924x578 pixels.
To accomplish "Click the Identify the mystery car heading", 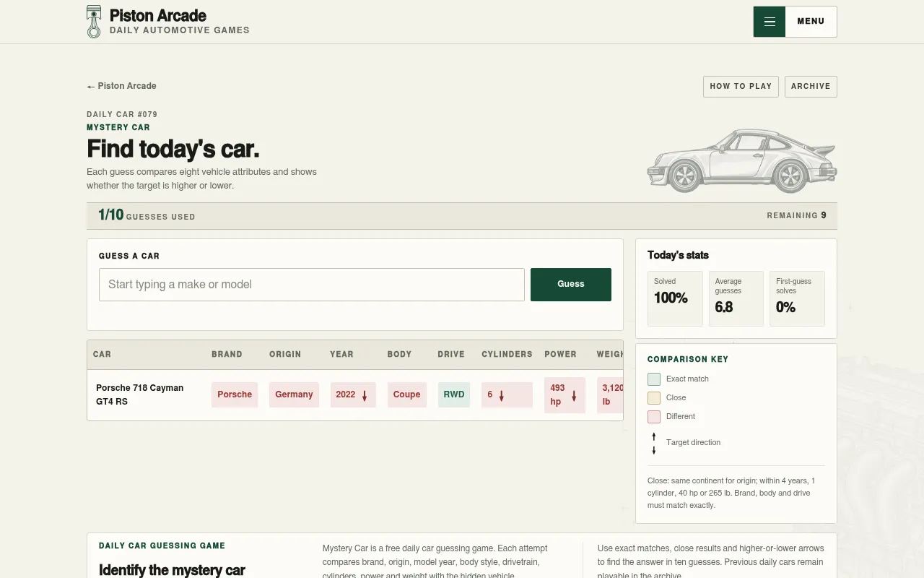I will click(172, 570).
